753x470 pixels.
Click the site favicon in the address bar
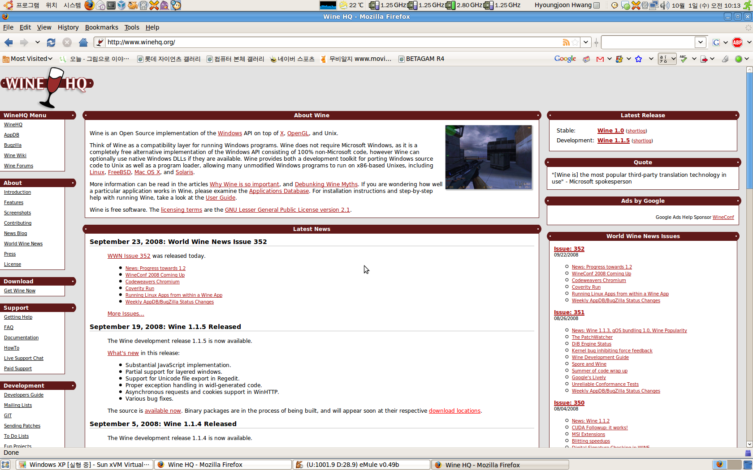(100, 42)
